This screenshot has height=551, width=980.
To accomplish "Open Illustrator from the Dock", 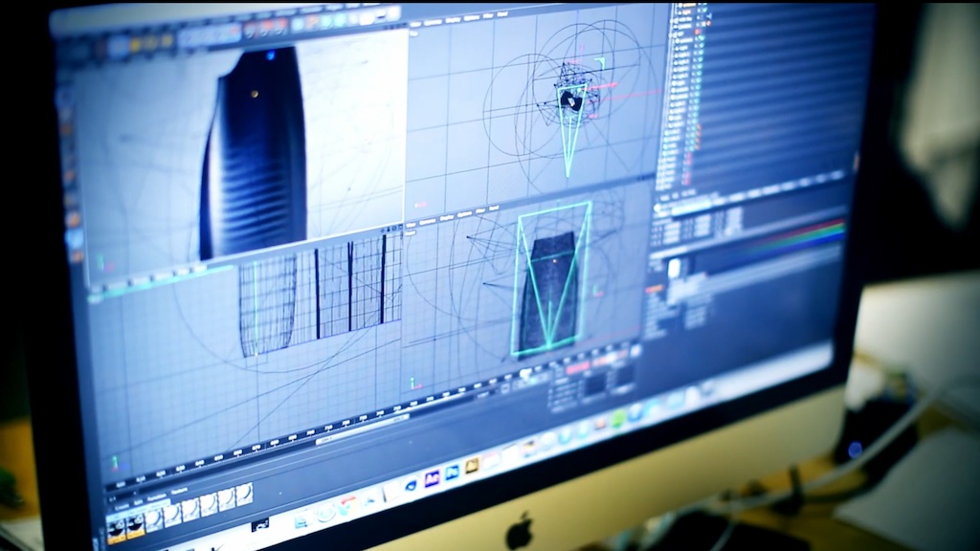I will [472, 466].
